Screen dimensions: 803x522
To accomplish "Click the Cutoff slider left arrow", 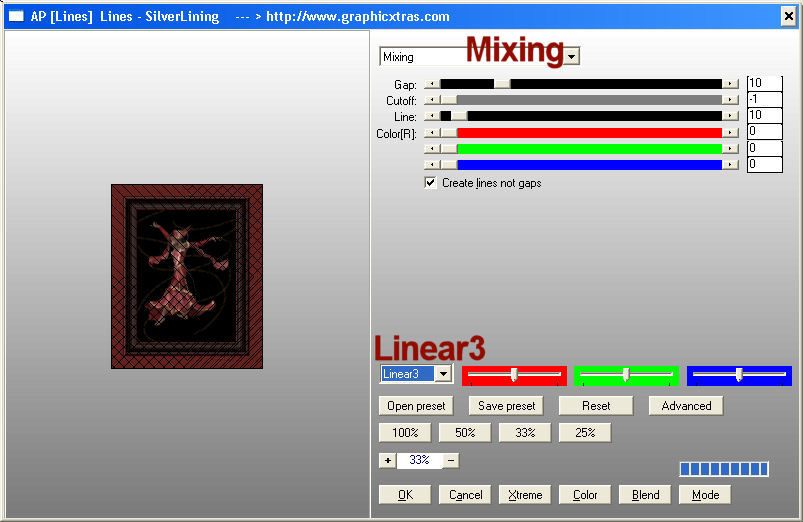I will tap(432, 100).
